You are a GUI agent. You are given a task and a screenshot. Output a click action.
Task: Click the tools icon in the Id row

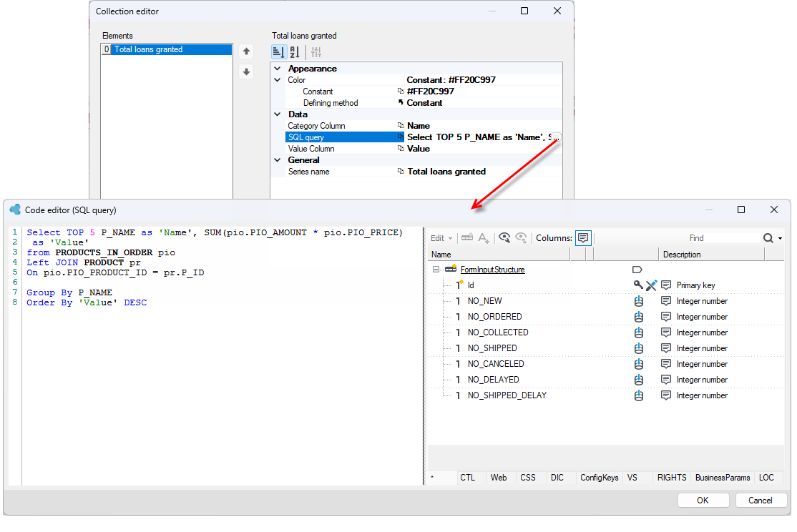tap(651, 285)
